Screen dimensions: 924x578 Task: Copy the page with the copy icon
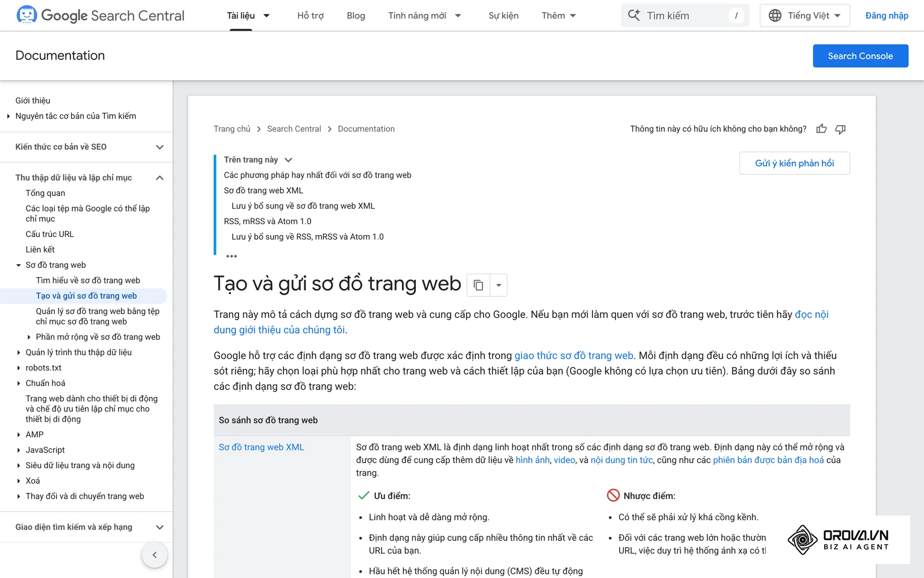click(478, 285)
